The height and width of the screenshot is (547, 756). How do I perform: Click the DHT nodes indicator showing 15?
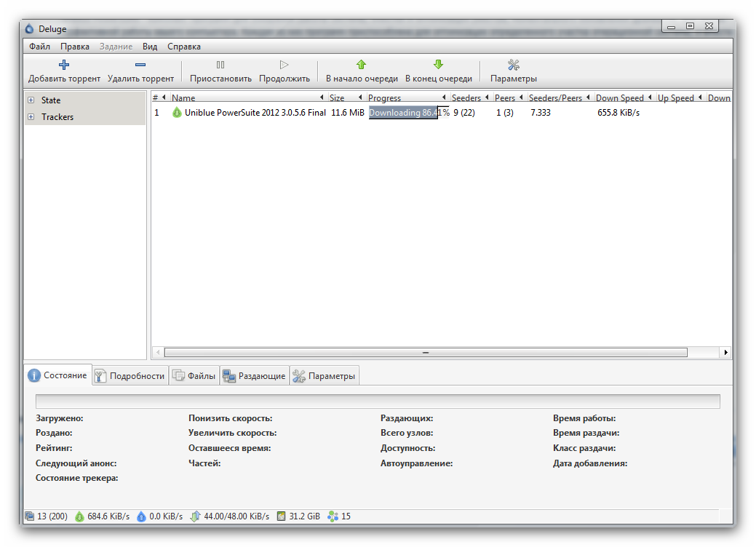(339, 516)
